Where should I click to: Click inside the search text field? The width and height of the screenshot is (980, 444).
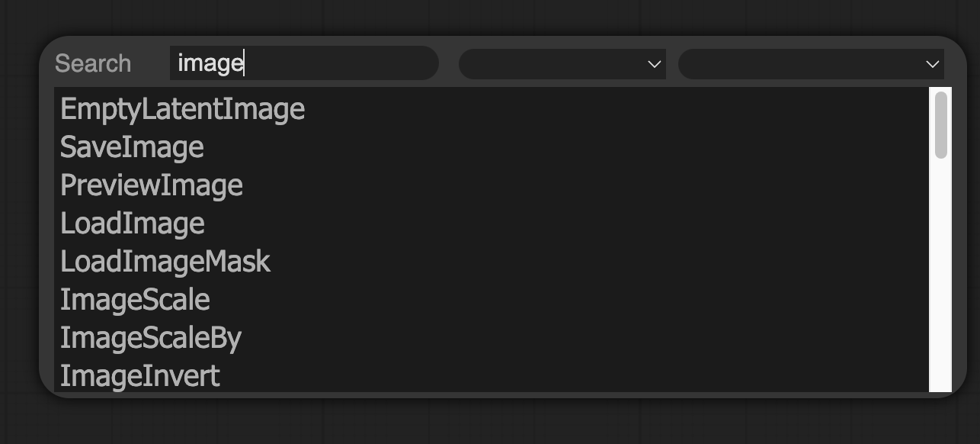pyautogui.click(x=305, y=64)
